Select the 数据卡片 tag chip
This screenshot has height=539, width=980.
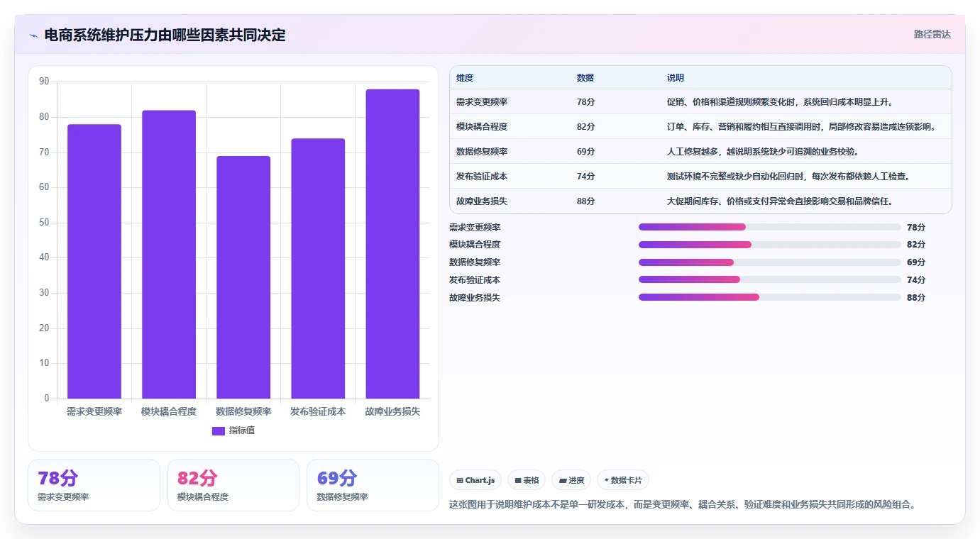[623, 480]
